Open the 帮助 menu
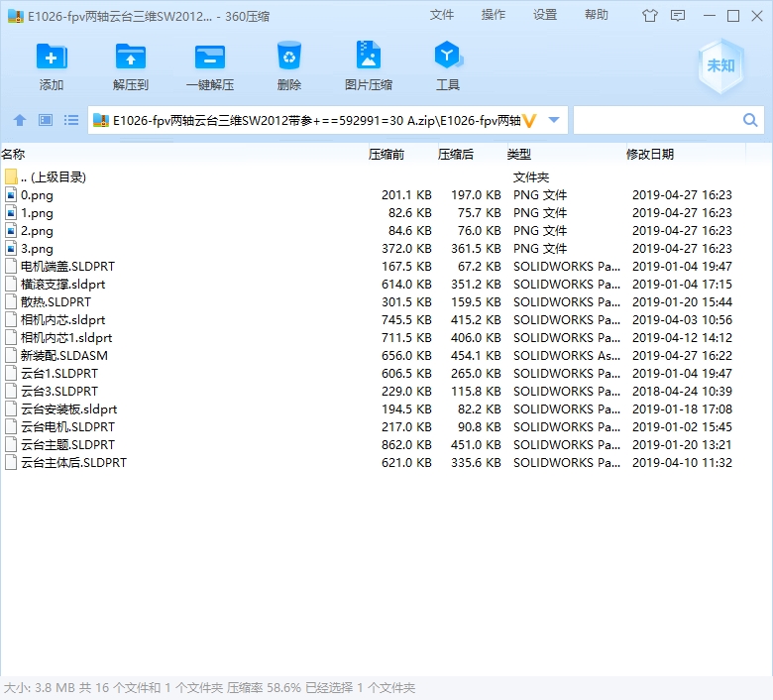The height and width of the screenshot is (700, 773). pyautogui.click(x=597, y=15)
